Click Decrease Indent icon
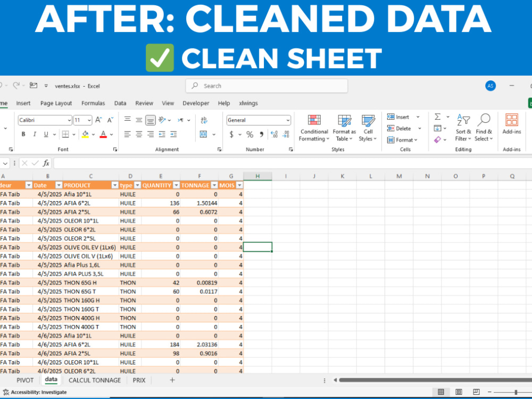The height and width of the screenshot is (399, 532). pos(162,135)
